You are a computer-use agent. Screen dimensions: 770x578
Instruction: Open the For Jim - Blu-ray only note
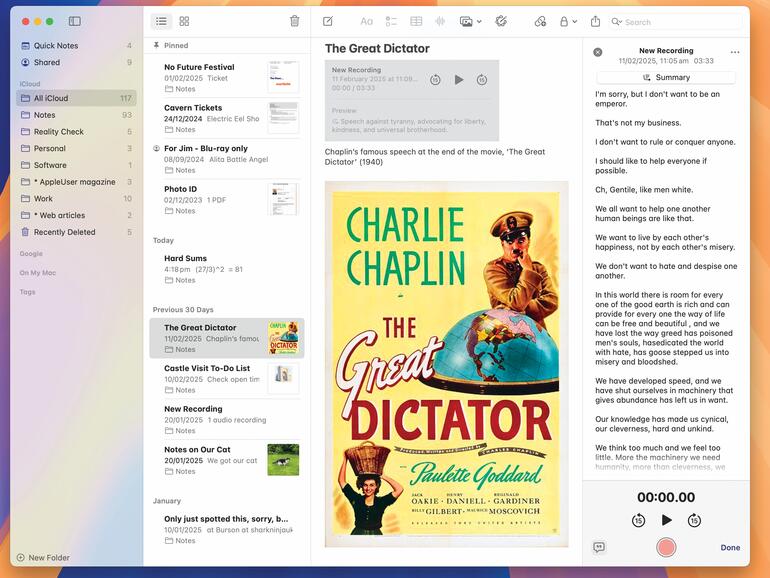click(227, 159)
